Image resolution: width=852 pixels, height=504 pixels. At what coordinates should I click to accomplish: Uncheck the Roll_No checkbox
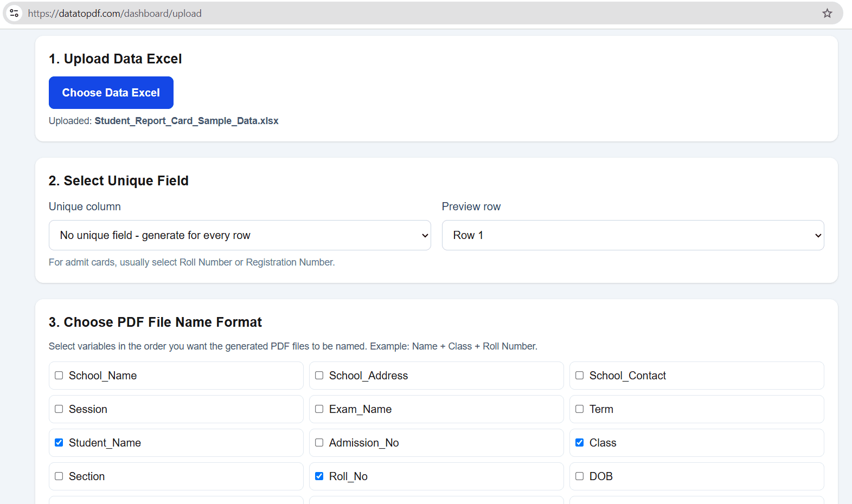tap(319, 476)
